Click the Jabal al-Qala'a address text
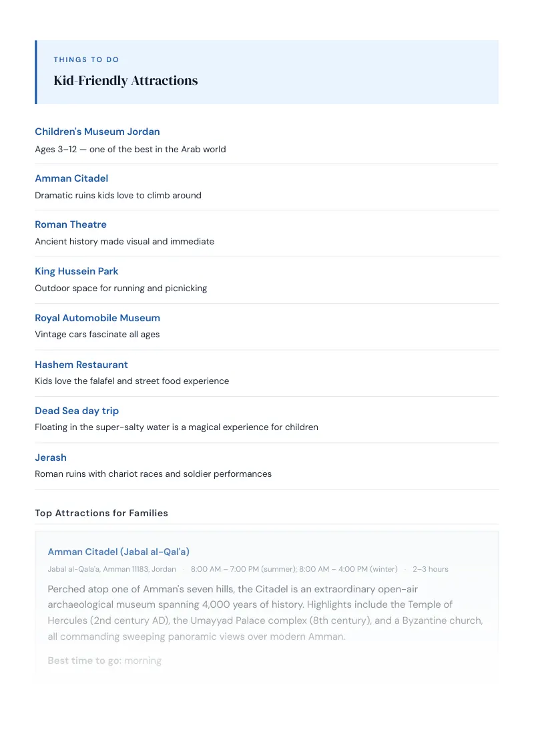Viewport: 534px width, 756px height. click(112, 570)
